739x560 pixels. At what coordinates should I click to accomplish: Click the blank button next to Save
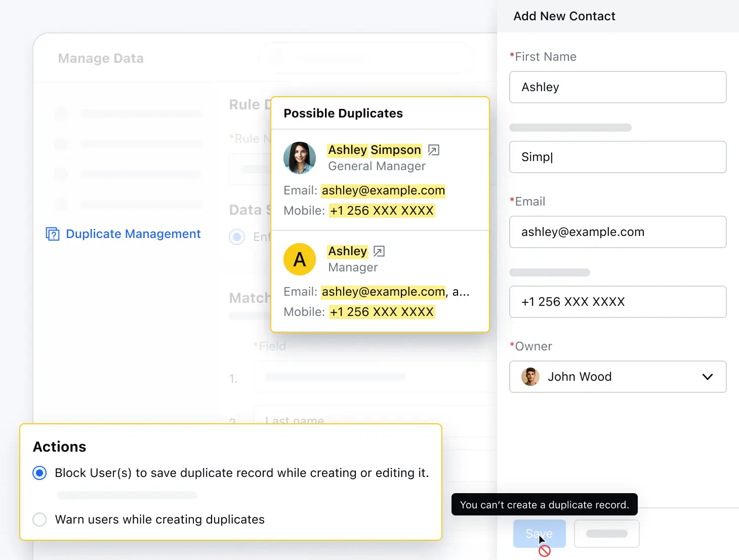[606, 534]
